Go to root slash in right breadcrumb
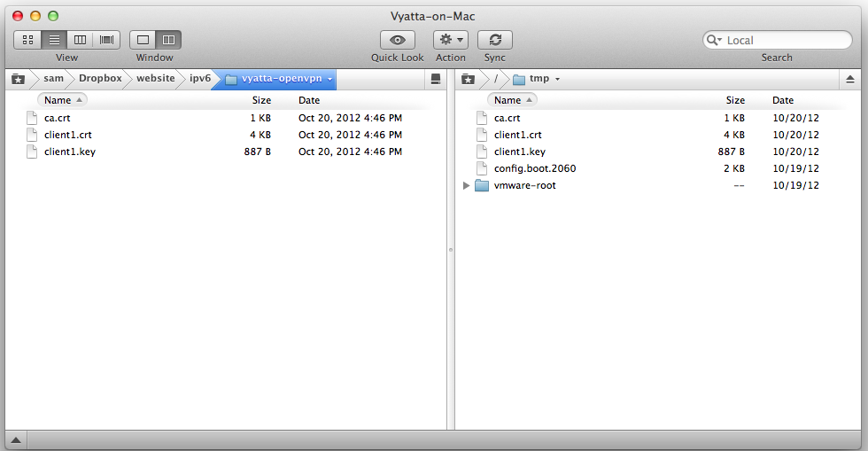 (x=496, y=79)
